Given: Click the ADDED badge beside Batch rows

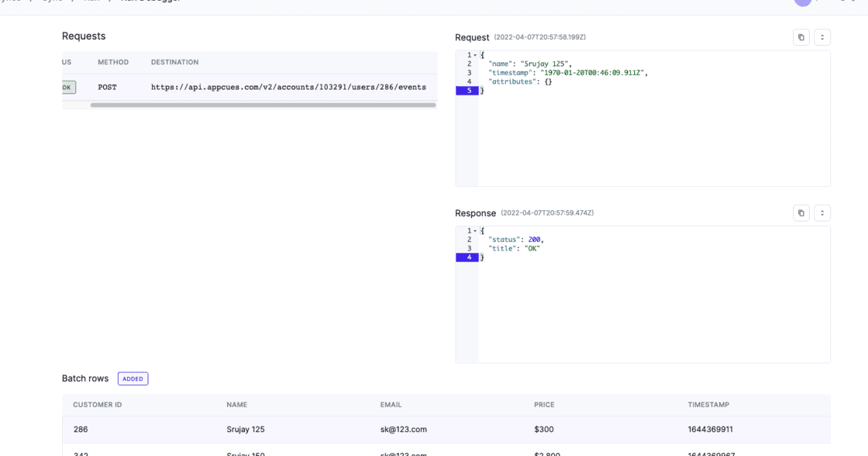Looking at the screenshot, I should click(133, 378).
